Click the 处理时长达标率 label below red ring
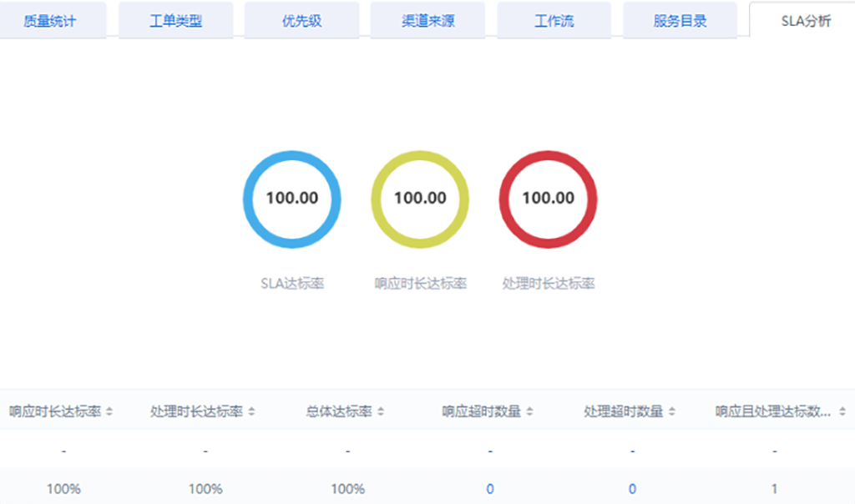Viewport: 855px width, 504px height. coord(549,284)
